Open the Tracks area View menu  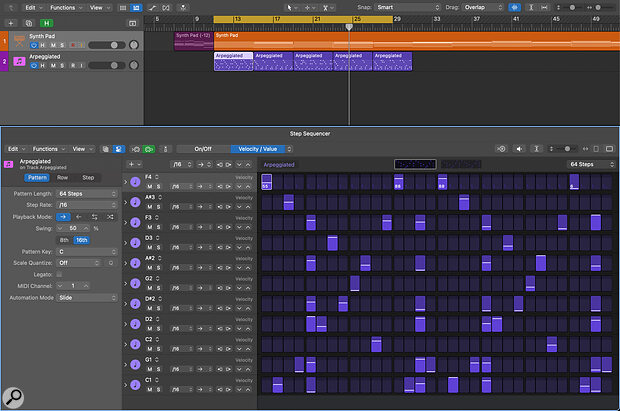(x=99, y=8)
